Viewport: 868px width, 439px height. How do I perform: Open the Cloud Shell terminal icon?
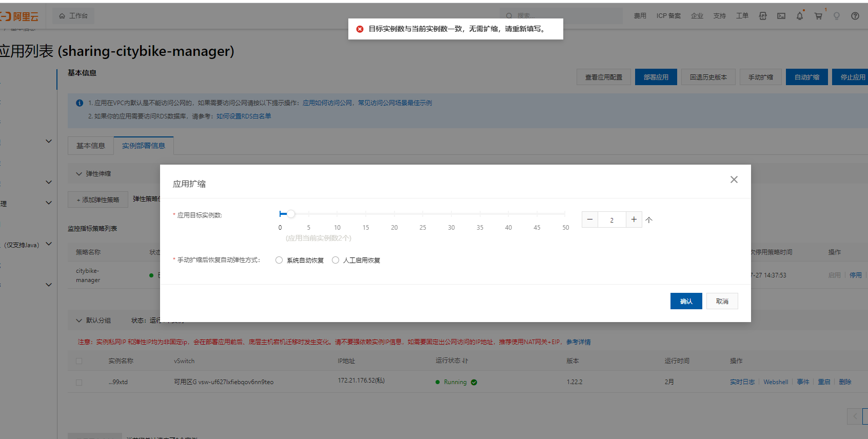point(781,16)
